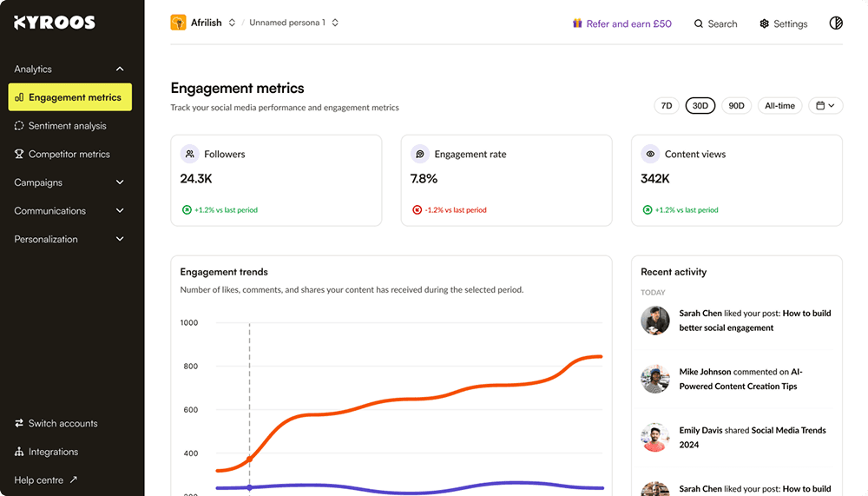Image resolution: width=868 pixels, height=496 pixels.
Task: Collapse the Analytics sidebar section
Action: (120, 69)
